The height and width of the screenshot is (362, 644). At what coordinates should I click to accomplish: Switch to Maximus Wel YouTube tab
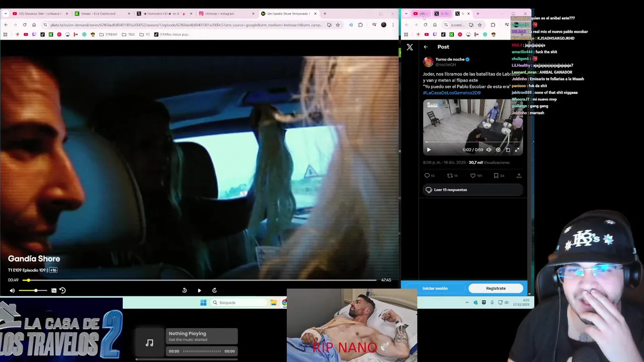pyautogui.click(x=39, y=14)
